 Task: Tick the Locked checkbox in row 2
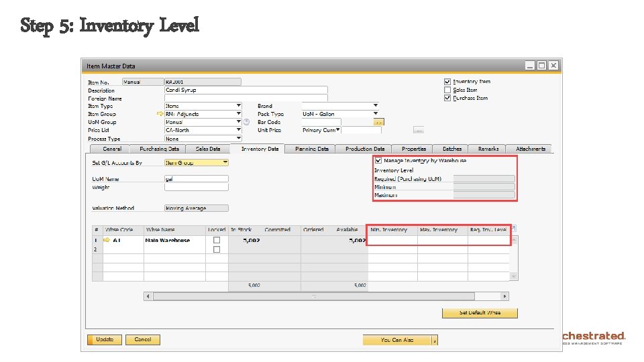[x=217, y=249]
